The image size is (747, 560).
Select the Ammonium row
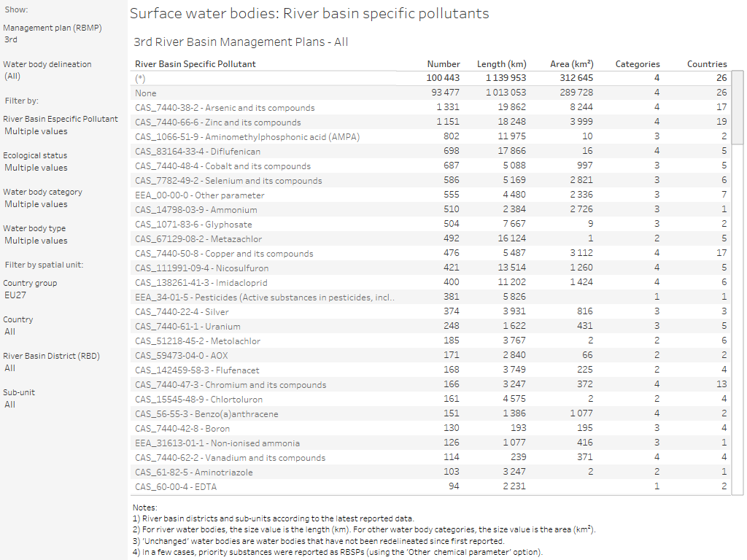point(430,209)
